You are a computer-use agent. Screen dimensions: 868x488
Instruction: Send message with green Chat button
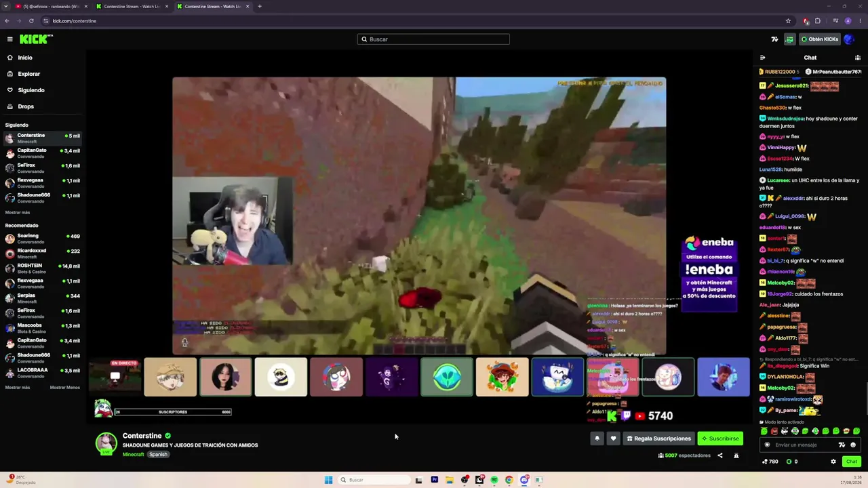[852, 462]
